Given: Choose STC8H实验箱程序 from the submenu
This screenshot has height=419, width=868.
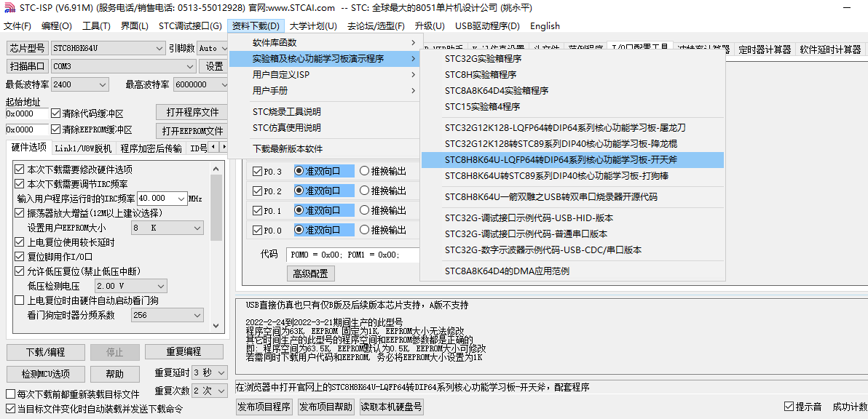Looking at the screenshot, I should click(572, 75).
